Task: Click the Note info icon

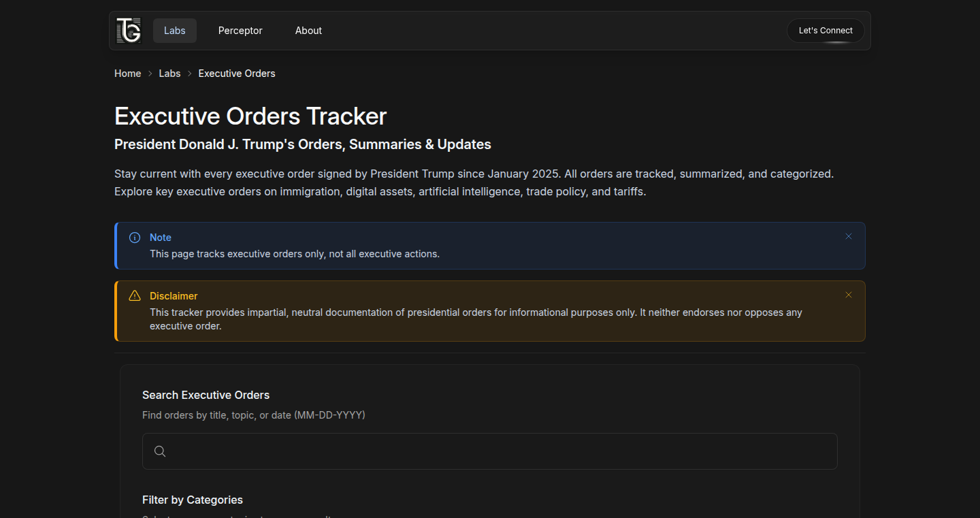Action: (135, 238)
